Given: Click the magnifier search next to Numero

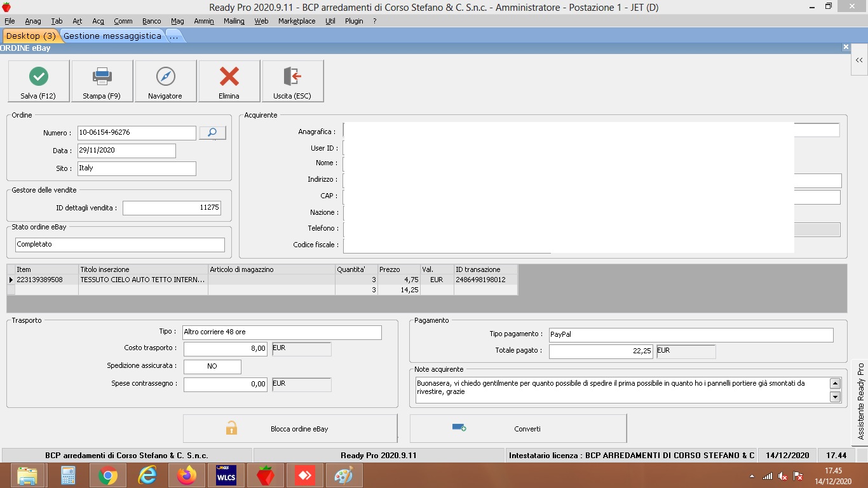Looking at the screenshot, I should pyautogui.click(x=212, y=133).
